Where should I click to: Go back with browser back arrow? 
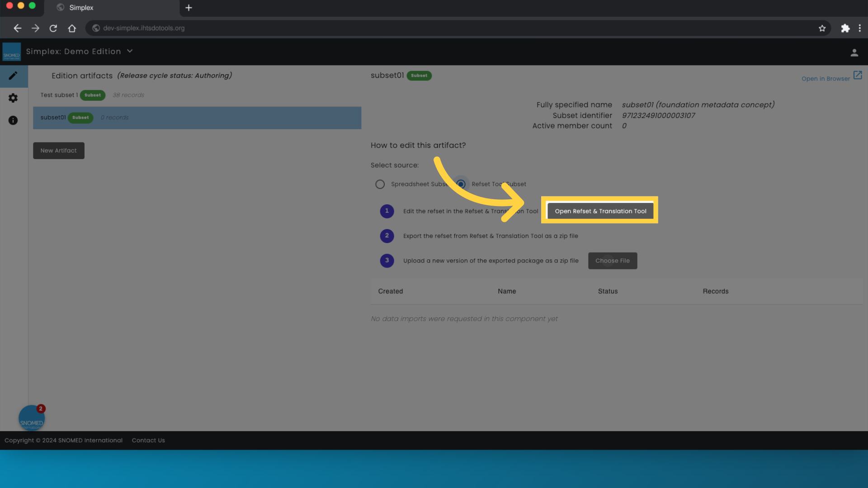tap(18, 28)
